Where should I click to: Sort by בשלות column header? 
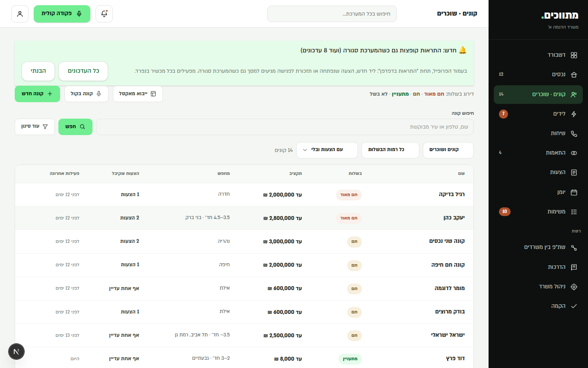click(x=355, y=174)
